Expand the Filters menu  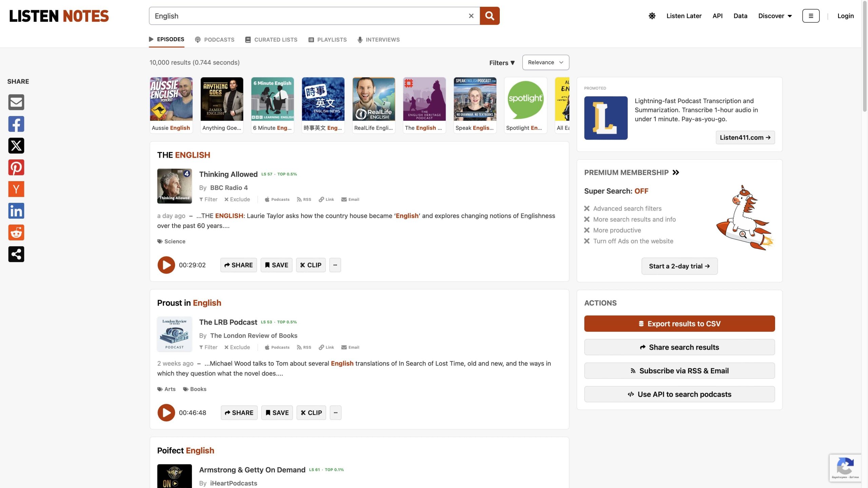tap(502, 63)
